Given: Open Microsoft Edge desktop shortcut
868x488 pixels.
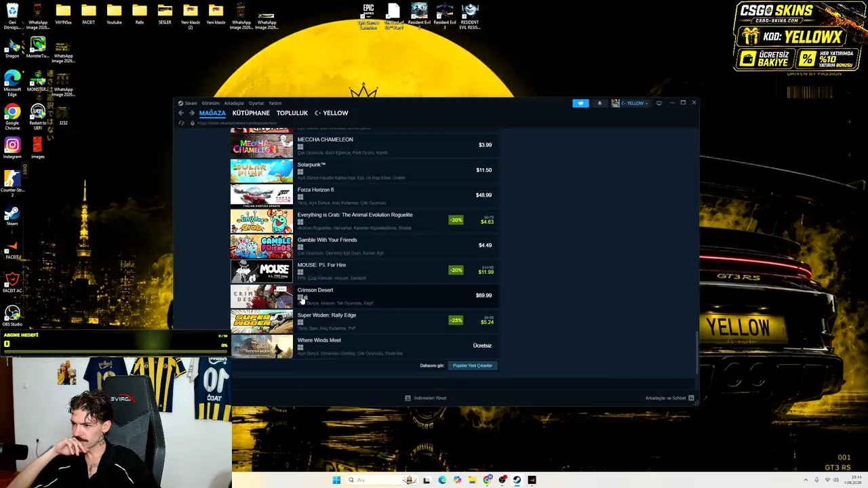Looking at the screenshot, I should click(12, 84).
